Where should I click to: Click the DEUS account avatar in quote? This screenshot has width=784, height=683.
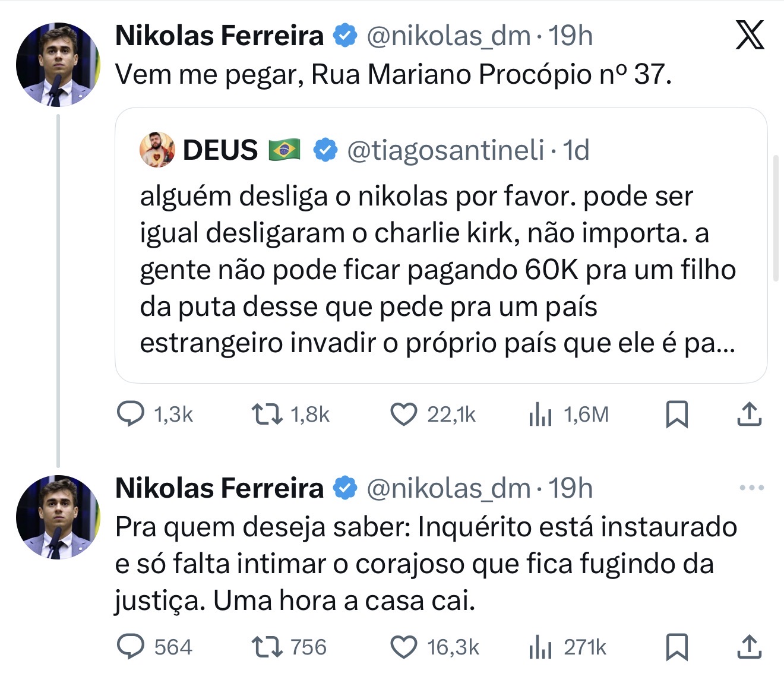[x=157, y=150]
